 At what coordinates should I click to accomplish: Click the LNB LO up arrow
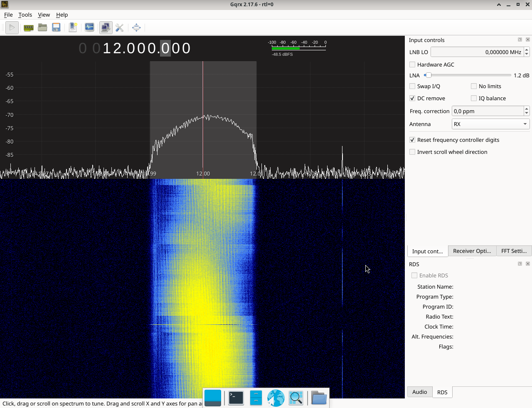pyautogui.click(x=527, y=50)
